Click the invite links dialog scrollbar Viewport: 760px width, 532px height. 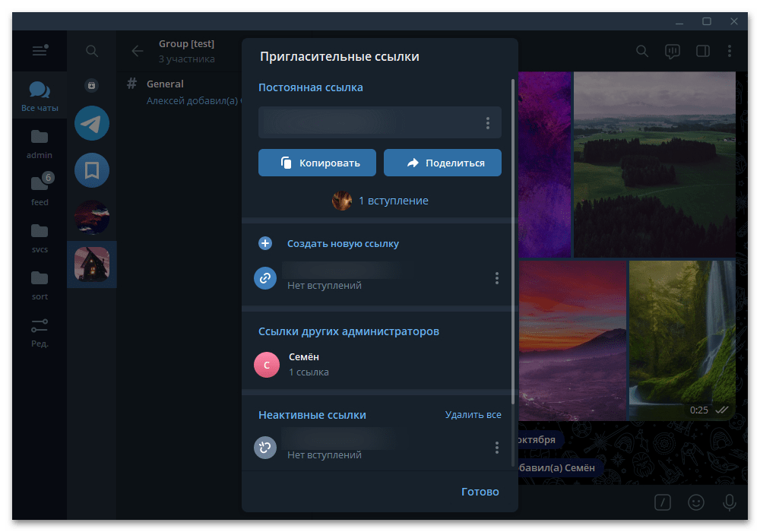click(x=513, y=241)
